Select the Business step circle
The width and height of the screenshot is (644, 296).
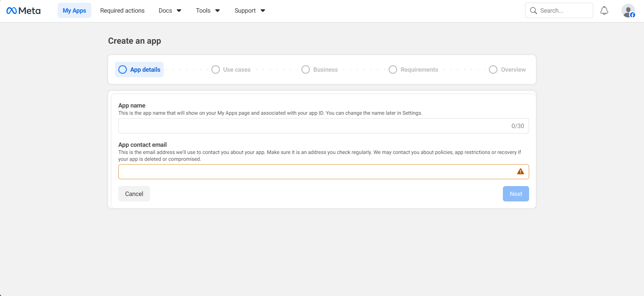pyautogui.click(x=305, y=70)
